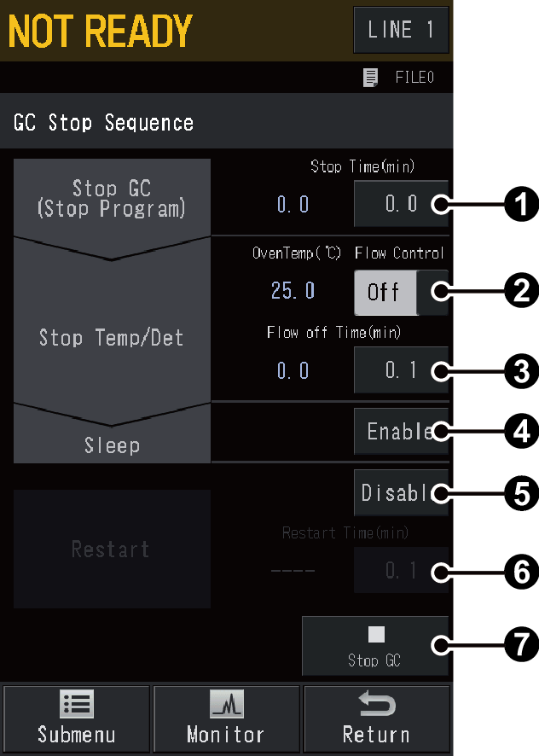Open the Submenu list icon
The width and height of the screenshot is (539, 756).
pyautogui.click(x=77, y=705)
